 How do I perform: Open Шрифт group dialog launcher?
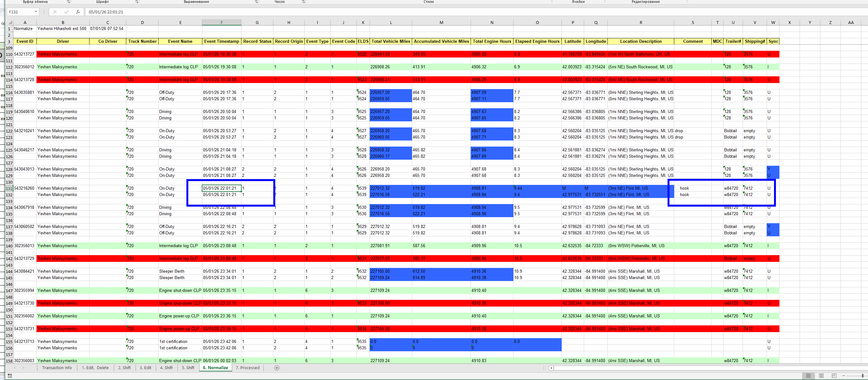coord(137,2)
